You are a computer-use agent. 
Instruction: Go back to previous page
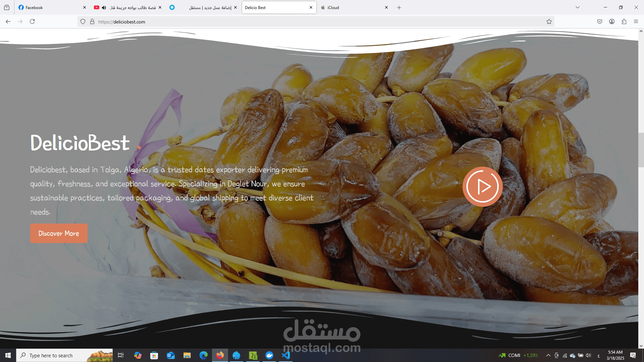8,22
